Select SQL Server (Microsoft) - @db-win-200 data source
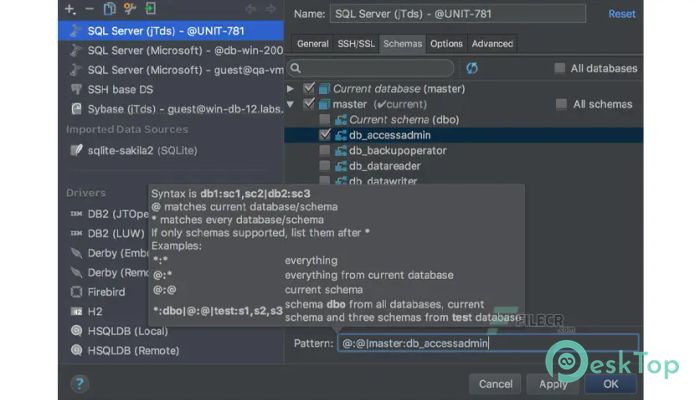Viewport: 700px width, 400px height. (x=171, y=50)
